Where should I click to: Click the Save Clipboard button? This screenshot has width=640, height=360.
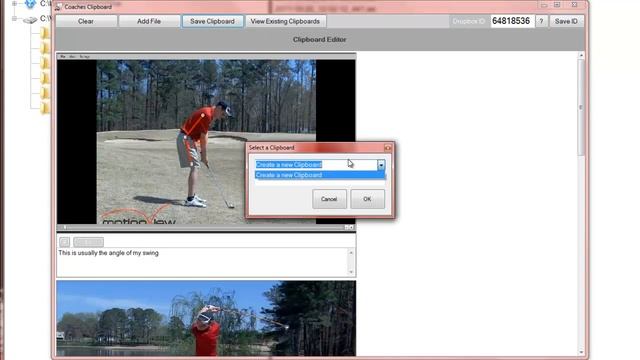point(212,21)
